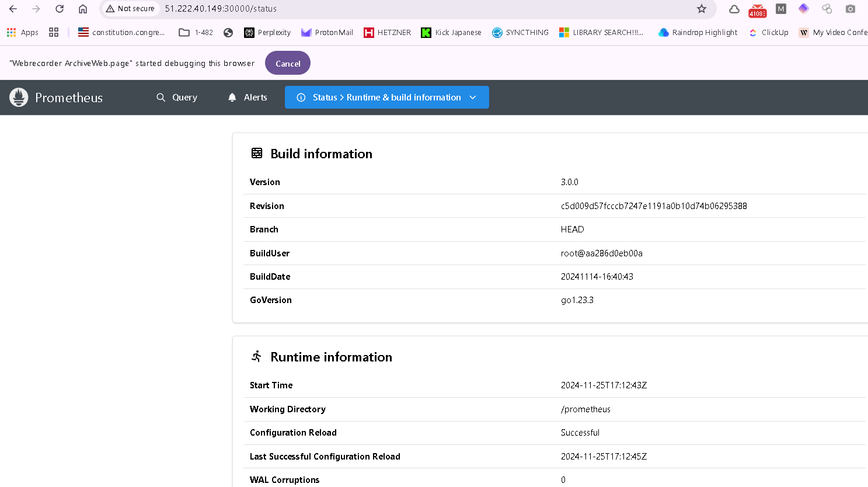Open the Apps bookmark shortcut
This screenshot has height=487, width=868.
(23, 33)
